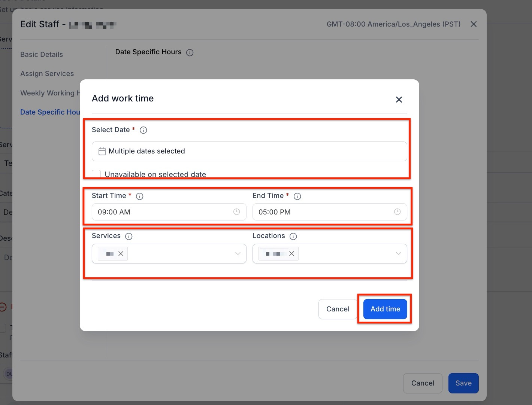Screen dimensions: 532x405
Task: Click the info icon next to Select Date
Action: [143, 130]
